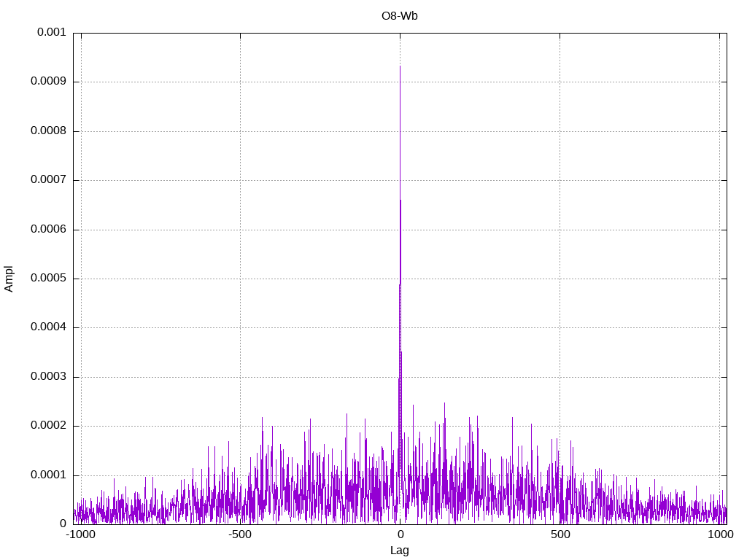Pick the 0.0003 y-axis tick label
Screen dimensions: 747x560
coord(48,377)
